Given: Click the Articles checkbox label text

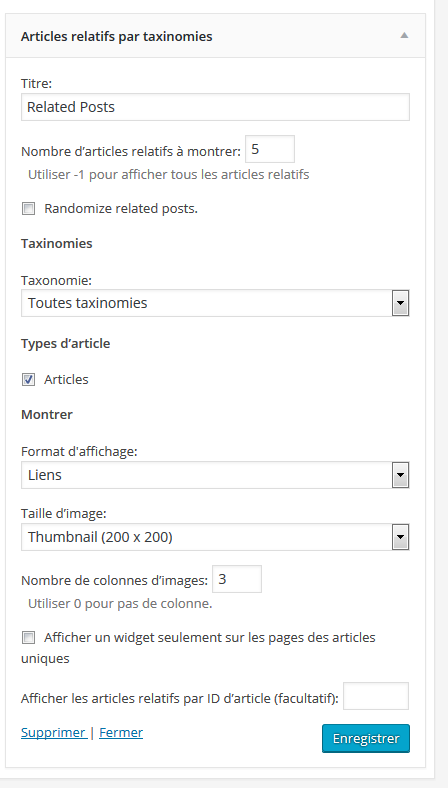Looking at the screenshot, I should point(66,379).
